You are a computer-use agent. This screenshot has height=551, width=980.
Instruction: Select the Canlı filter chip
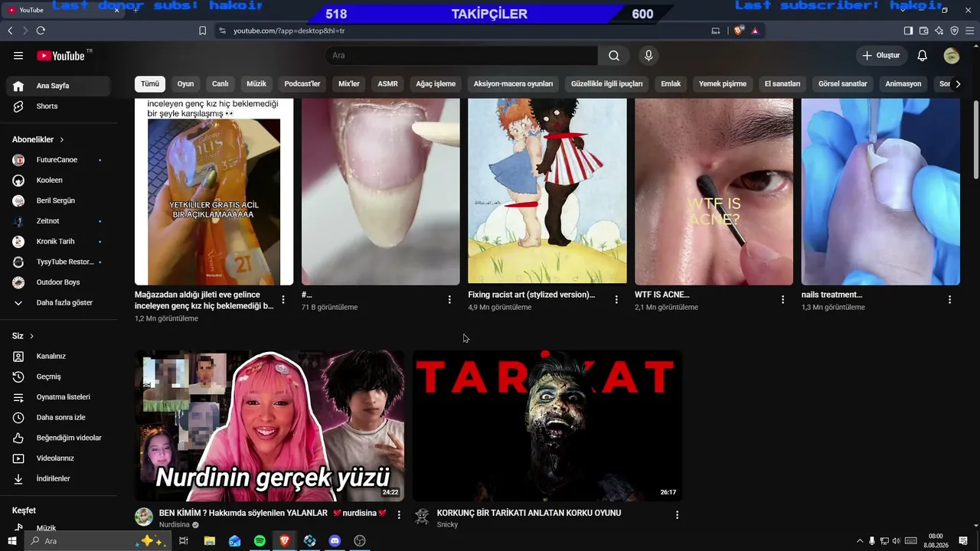(220, 84)
